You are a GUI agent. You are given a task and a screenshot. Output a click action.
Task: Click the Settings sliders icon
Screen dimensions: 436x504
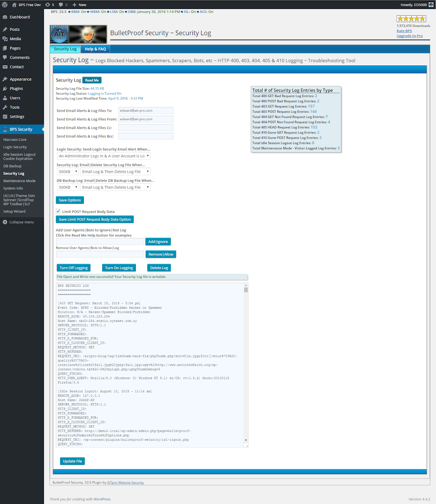[5, 117]
